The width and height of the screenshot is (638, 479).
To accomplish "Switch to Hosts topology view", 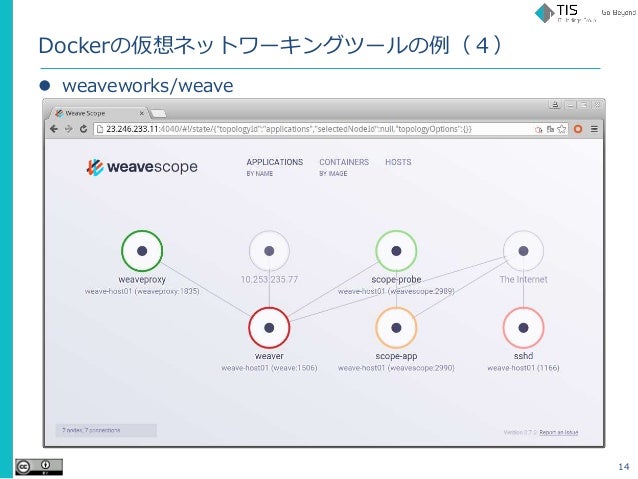I will [x=398, y=162].
